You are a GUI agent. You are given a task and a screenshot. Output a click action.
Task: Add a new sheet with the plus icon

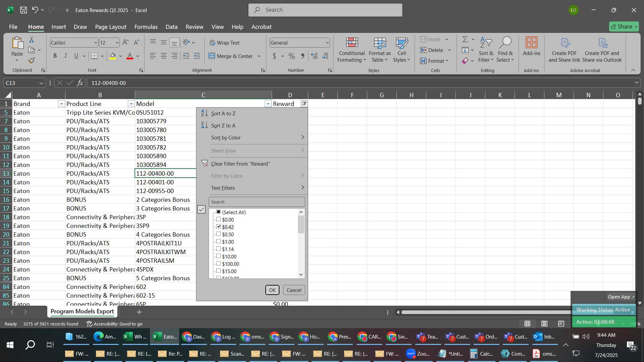click(139, 312)
